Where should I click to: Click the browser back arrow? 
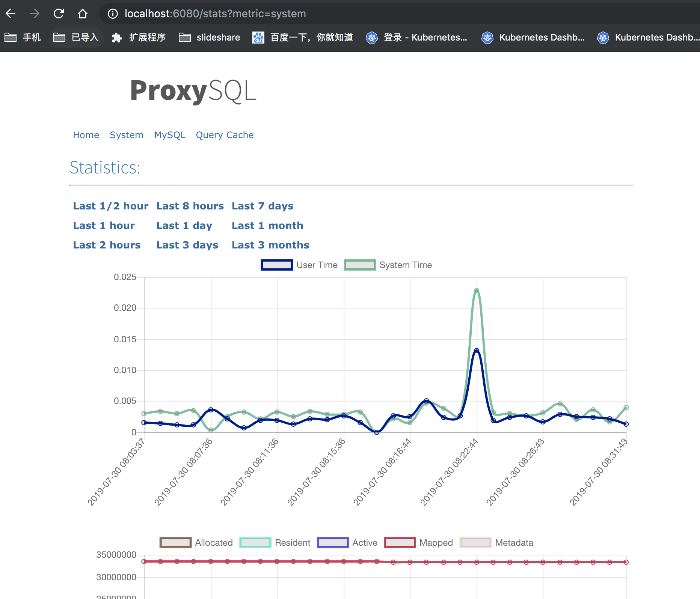pos(11,14)
